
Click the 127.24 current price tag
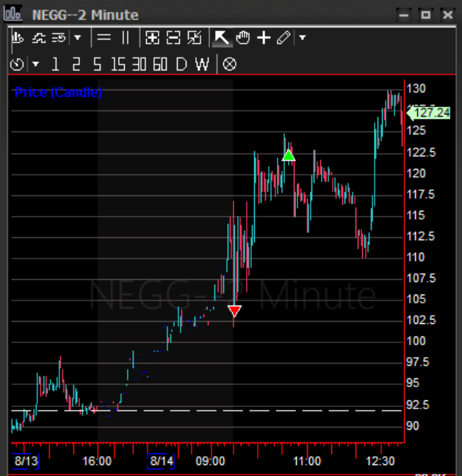[429, 113]
